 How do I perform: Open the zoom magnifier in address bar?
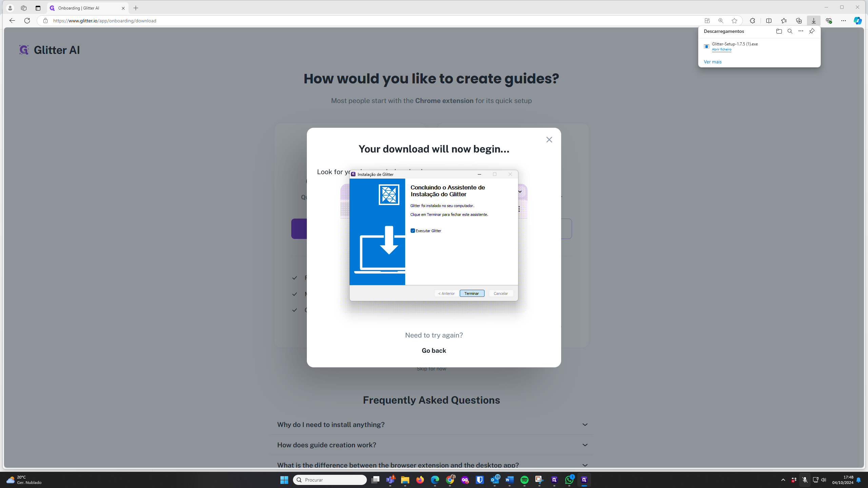coord(721,21)
